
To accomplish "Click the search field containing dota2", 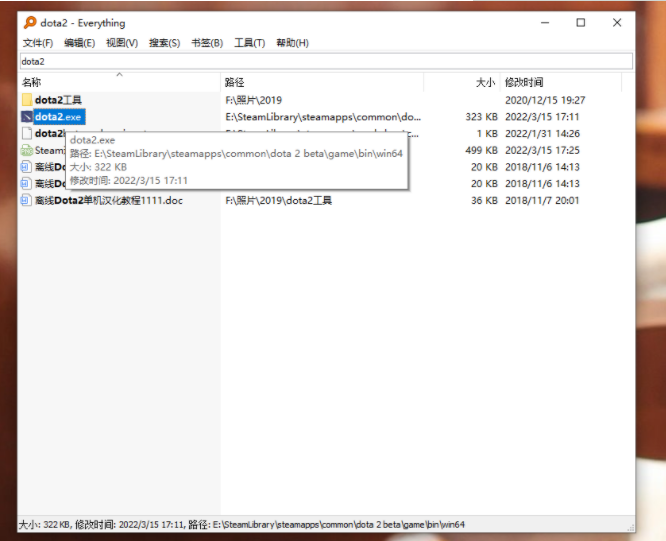I will pos(326,61).
